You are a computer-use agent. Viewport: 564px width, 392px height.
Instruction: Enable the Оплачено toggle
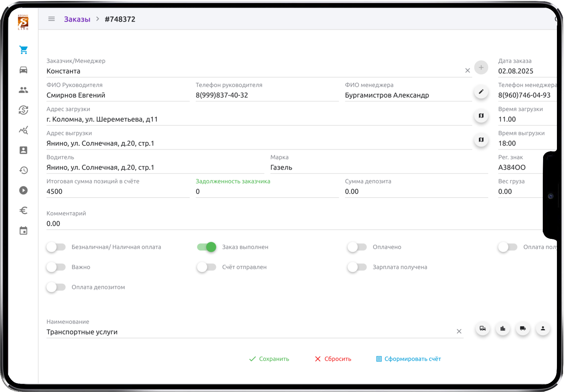coord(357,247)
